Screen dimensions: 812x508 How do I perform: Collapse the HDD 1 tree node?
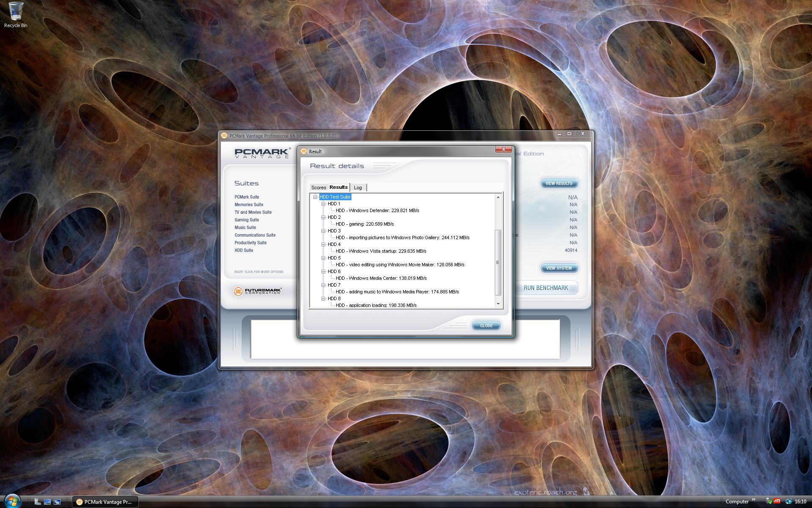323,204
